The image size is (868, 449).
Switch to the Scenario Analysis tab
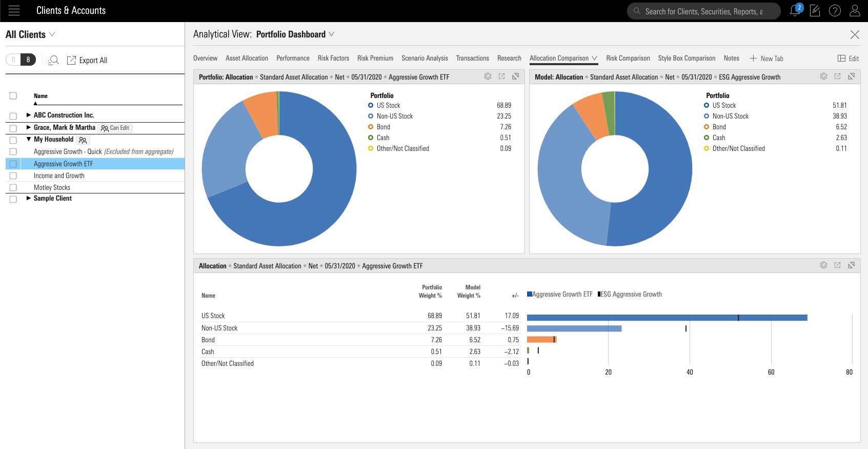[x=425, y=58]
